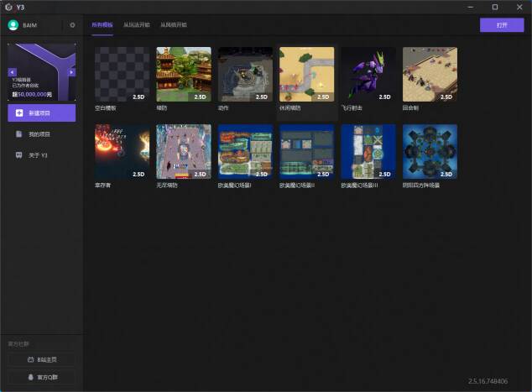Switch to the 所有模板 tab
Viewport: 532px width, 392px height.
click(102, 25)
